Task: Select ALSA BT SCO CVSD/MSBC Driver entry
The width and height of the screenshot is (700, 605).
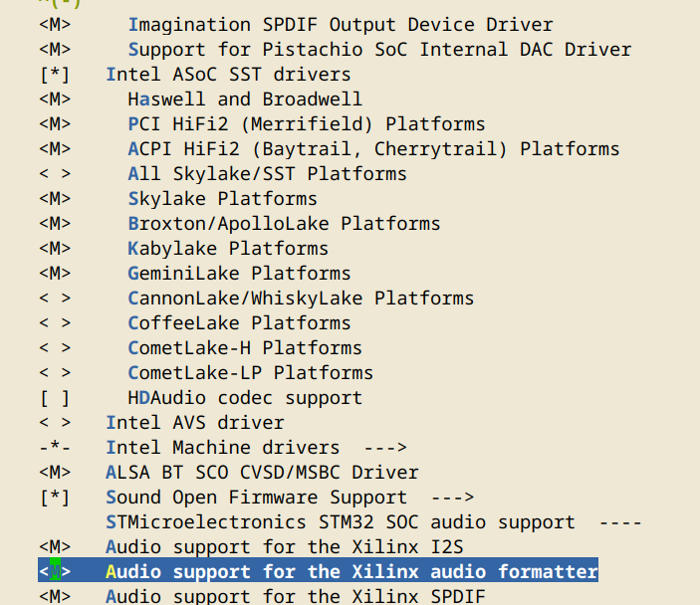Action: click(x=262, y=473)
